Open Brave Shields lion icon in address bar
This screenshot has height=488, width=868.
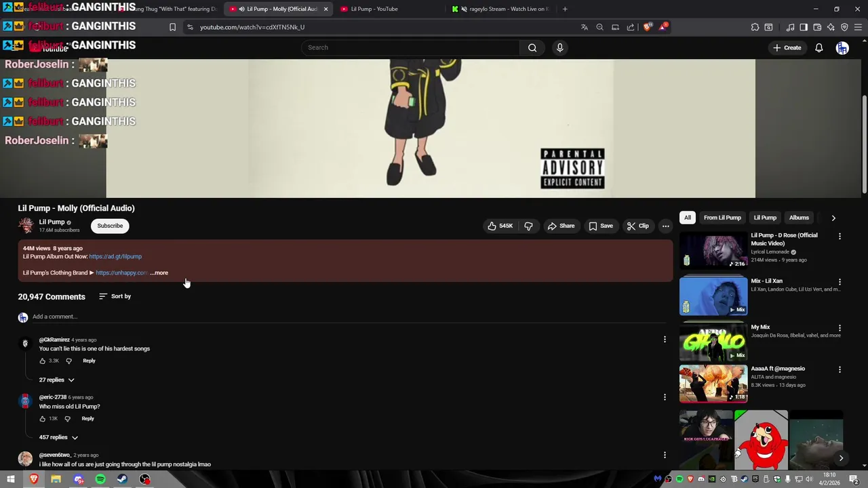coord(648,27)
